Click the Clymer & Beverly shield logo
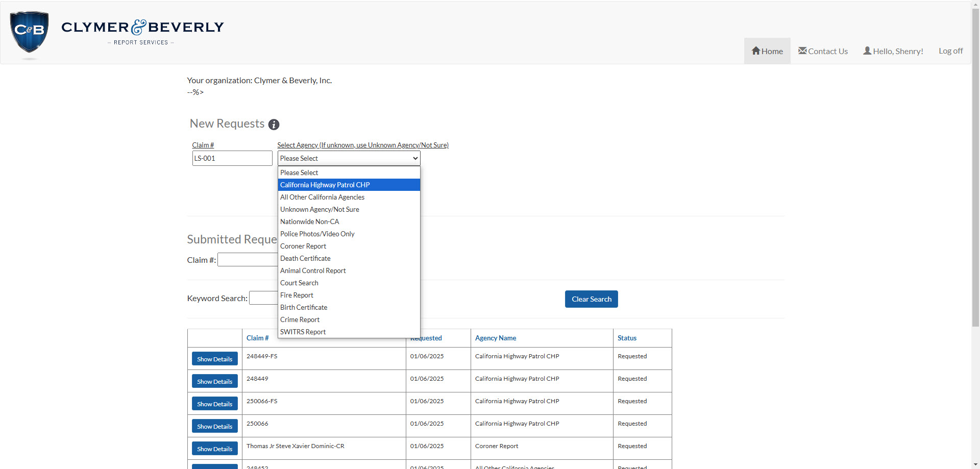The image size is (980, 469). [x=29, y=32]
